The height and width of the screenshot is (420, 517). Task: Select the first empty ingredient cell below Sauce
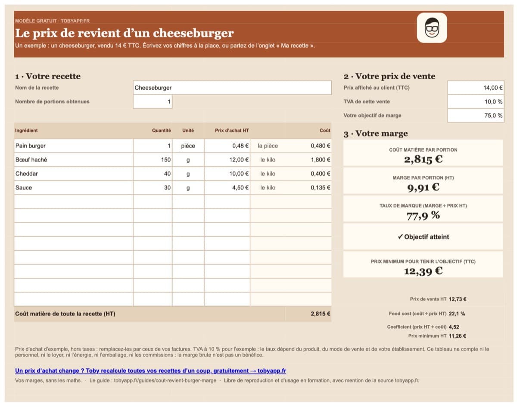click(x=74, y=202)
